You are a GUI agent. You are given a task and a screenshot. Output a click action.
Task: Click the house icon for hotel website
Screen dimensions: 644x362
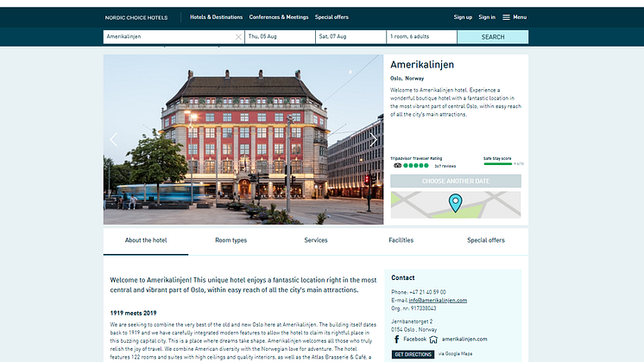pos(433,340)
